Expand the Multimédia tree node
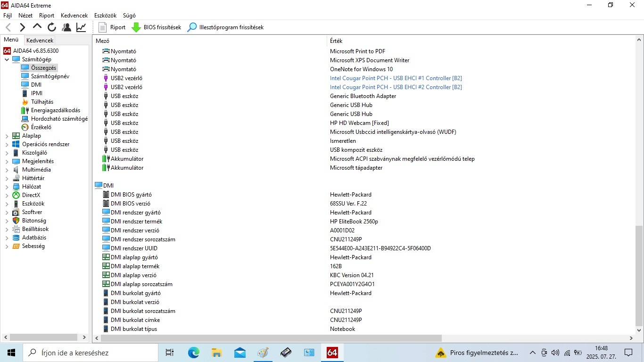 pyautogui.click(x=7, y=170)
